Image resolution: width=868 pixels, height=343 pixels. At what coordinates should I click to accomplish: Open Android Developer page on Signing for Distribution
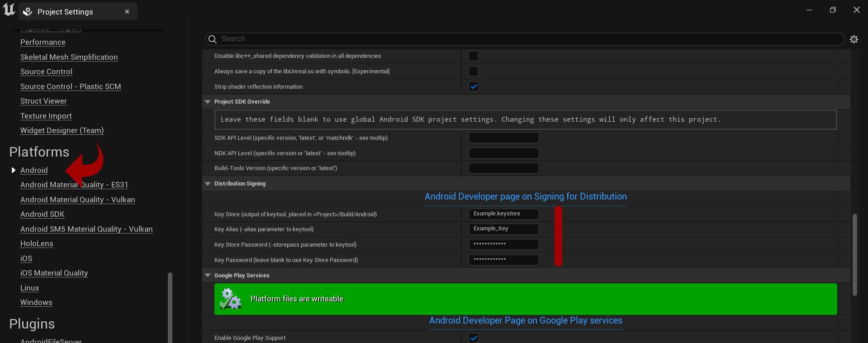526,197
